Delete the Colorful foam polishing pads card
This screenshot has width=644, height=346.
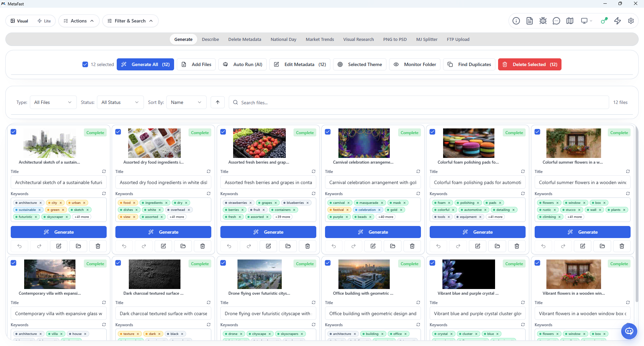pyautogui.click(x=517, y=246)
